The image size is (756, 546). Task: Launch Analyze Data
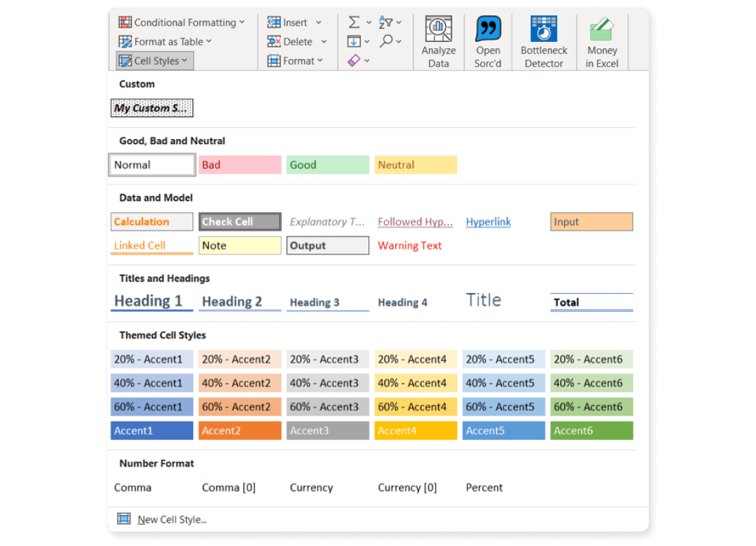438,42
